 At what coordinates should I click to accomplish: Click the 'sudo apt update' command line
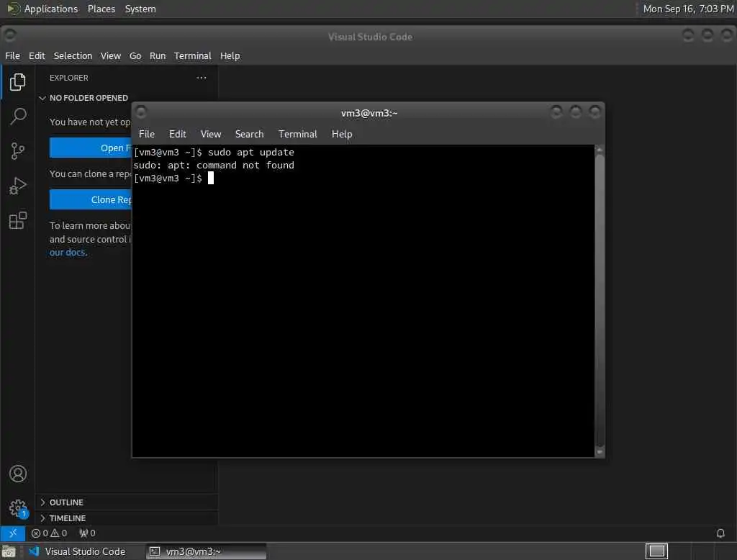tap(214, 153)
